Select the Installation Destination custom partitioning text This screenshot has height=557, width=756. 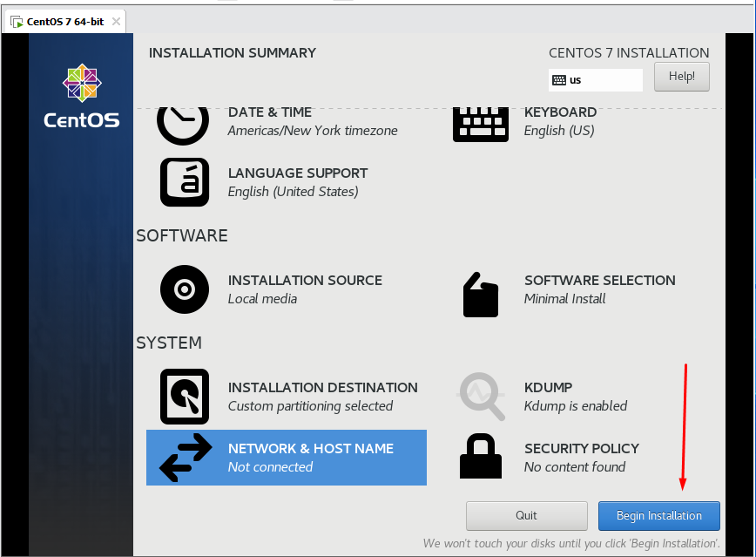coord(310,406)
